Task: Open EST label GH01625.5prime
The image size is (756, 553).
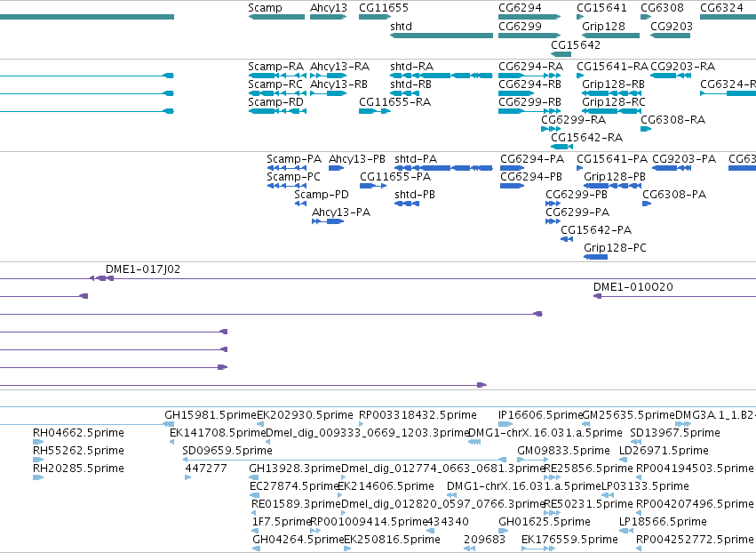Action: [x=545, y=522]
